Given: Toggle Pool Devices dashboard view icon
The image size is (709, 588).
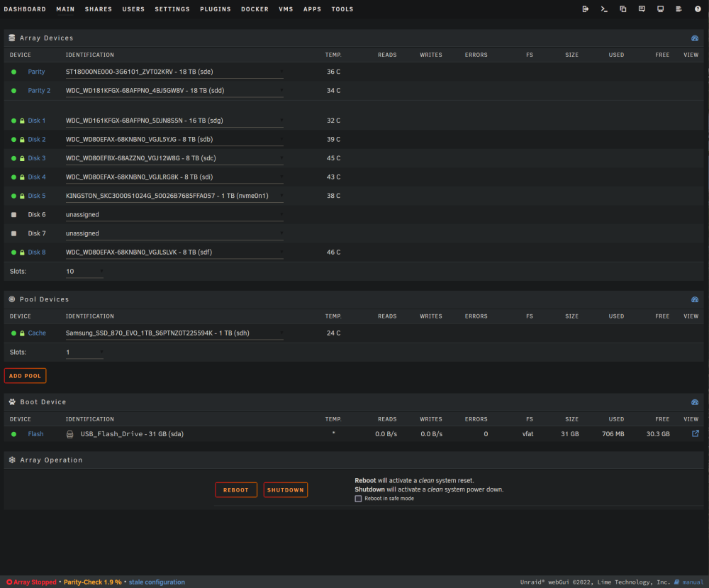Looking at the screenshot, I should coord(695,299).
